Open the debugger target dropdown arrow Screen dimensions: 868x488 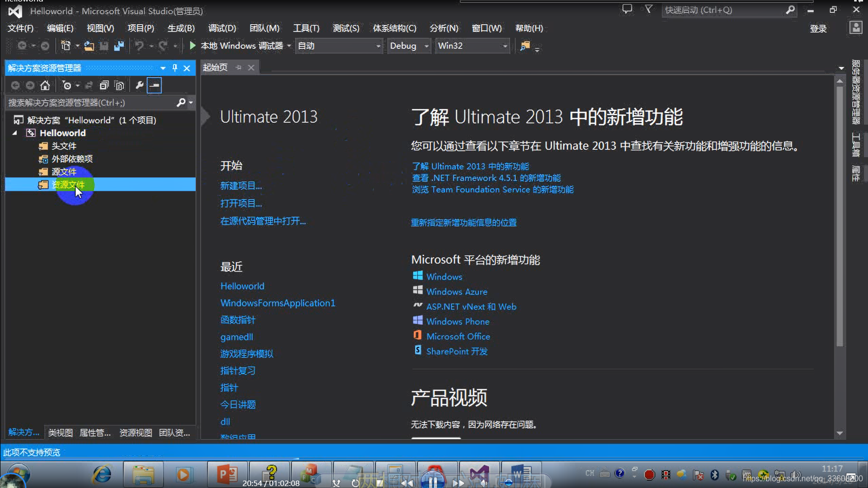coord(289,46)
